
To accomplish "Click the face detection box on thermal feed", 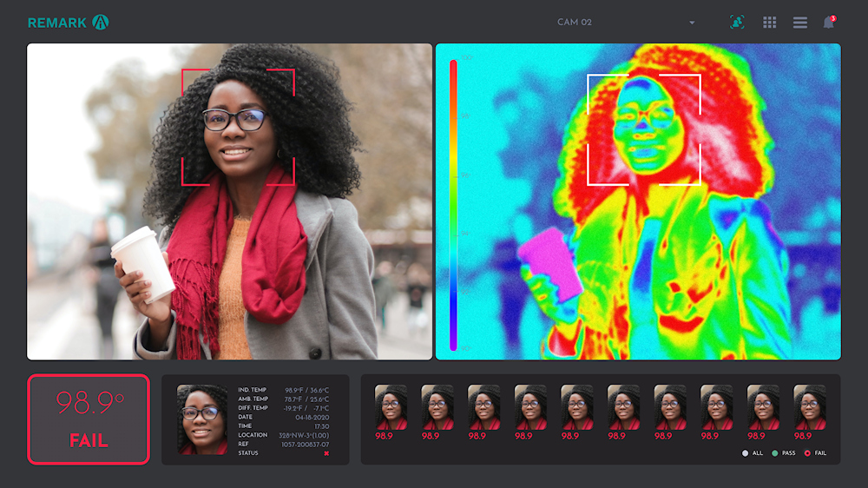I will pyautogui.click(x=644, y=129).
